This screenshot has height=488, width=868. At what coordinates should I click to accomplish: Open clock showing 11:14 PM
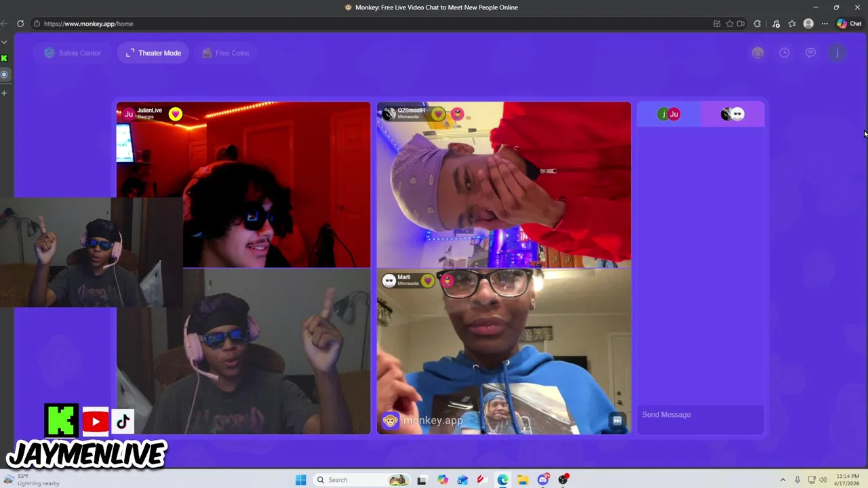pyautogui.click(x=848, y=480)
